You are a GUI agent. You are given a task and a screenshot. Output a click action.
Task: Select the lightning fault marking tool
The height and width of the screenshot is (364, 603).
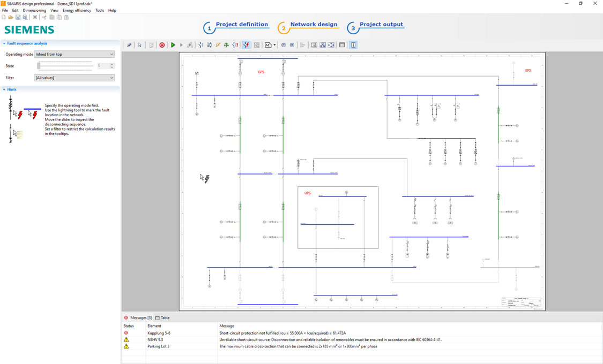218,45
